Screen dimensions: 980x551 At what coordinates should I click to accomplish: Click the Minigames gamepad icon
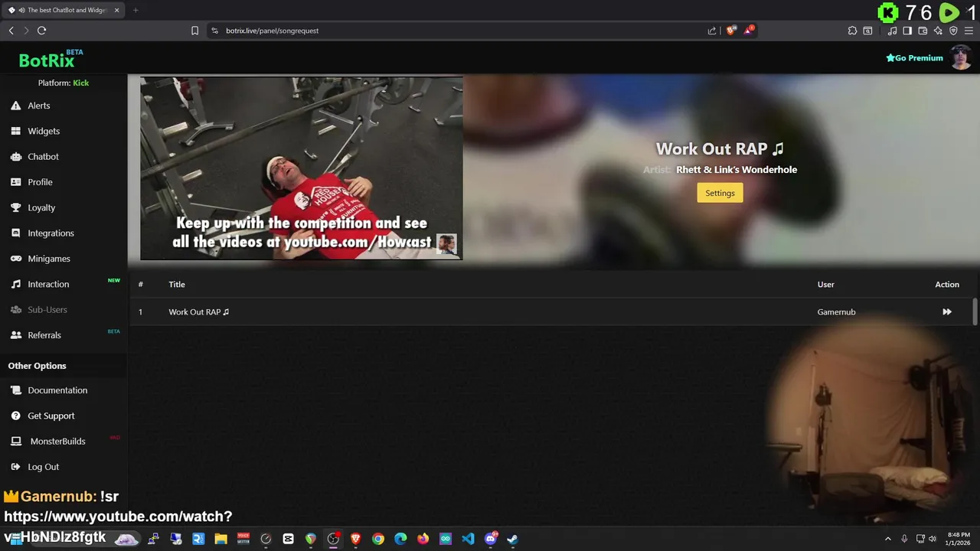click(x=15, y=259)
